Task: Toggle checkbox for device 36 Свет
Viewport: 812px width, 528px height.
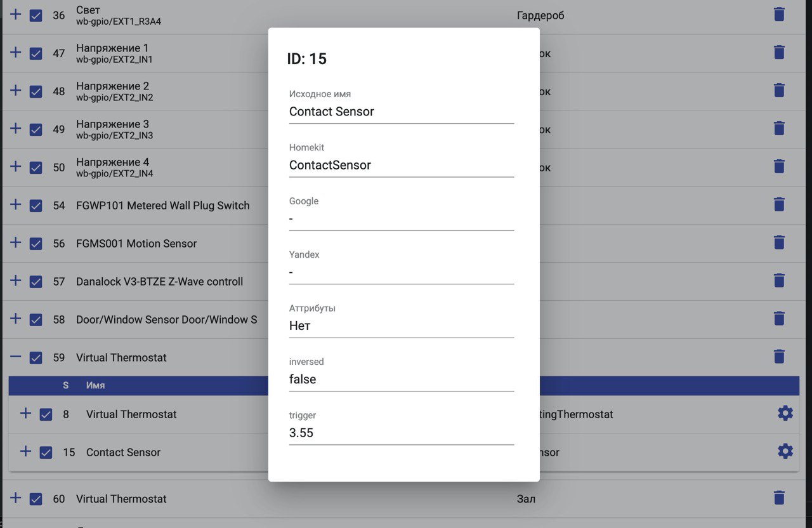Action: [x=36, y=15]
